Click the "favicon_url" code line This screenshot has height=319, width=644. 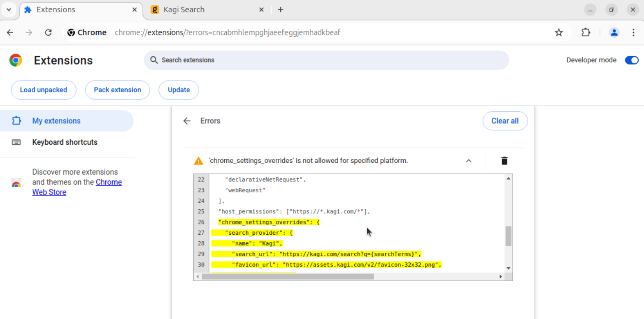pos(337,265)
